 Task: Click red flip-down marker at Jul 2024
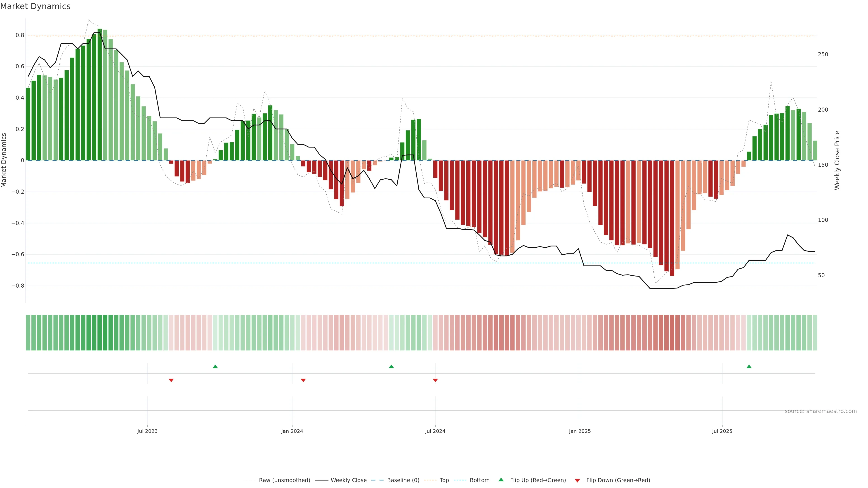point(435,380)
